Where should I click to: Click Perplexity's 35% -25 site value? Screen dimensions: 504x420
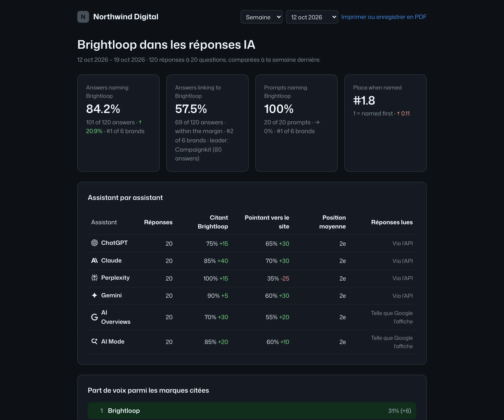click(278, 279)
